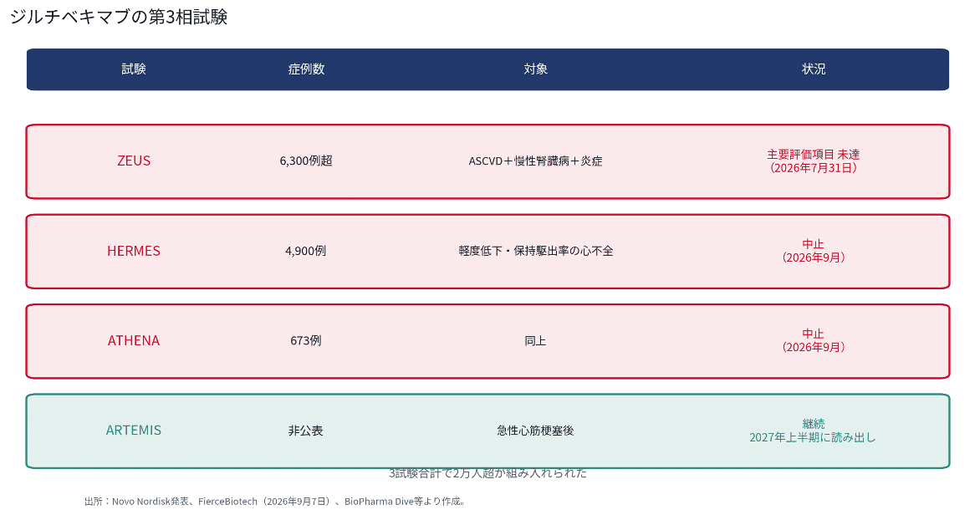980x520 pixels.
Task: Click the ATHENA trial name
Action: coord(134,340)
